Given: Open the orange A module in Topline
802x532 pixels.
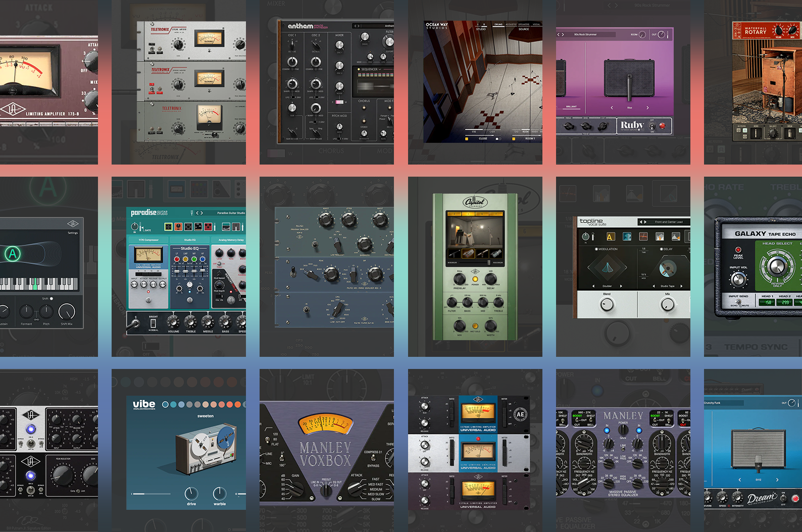Looking at the screenshot, I should 611,236.
